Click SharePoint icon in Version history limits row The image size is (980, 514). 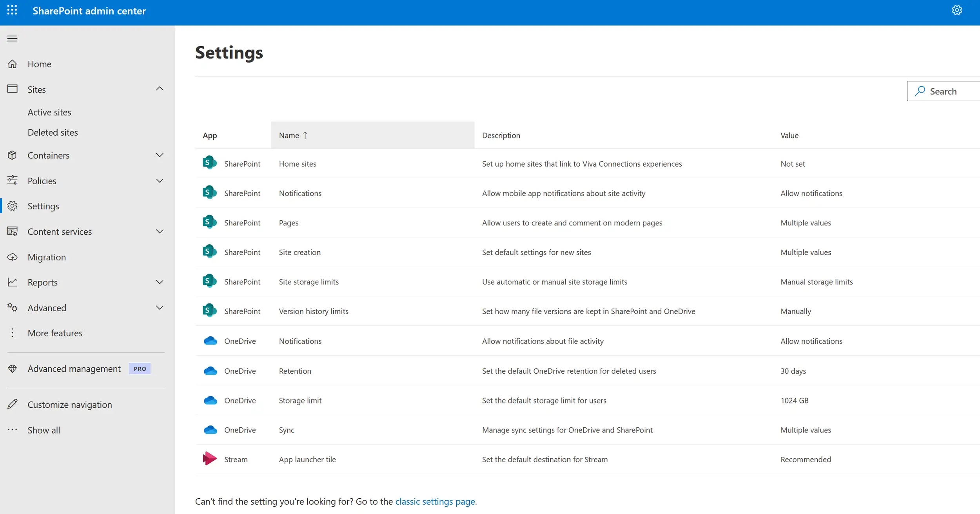coord(210,311)
